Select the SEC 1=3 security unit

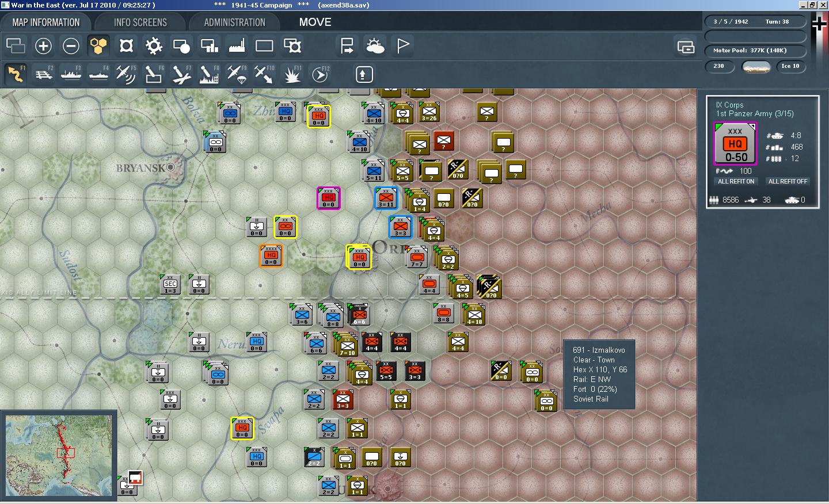click(170, 284)
